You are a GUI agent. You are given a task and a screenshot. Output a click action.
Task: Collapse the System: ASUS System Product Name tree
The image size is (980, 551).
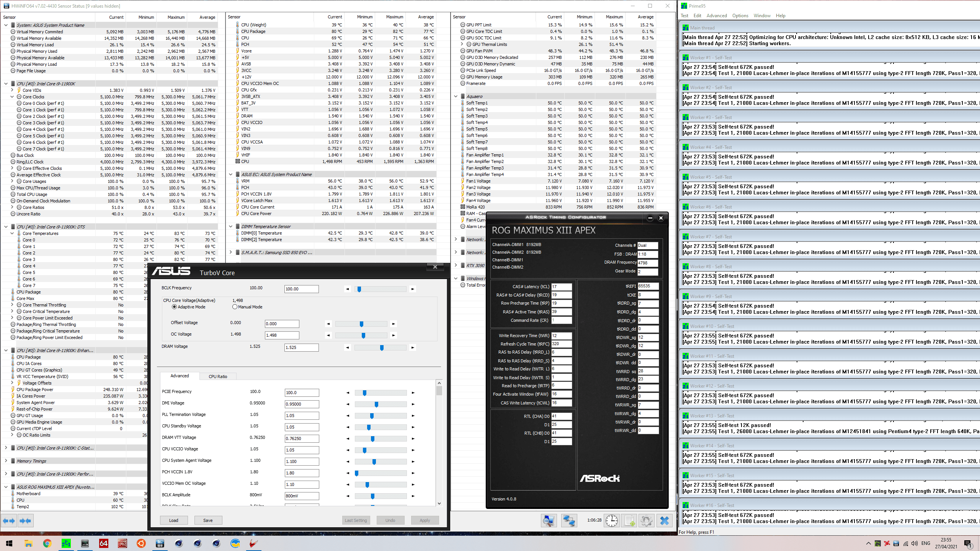pyautogui.click(x=6, y=25)
